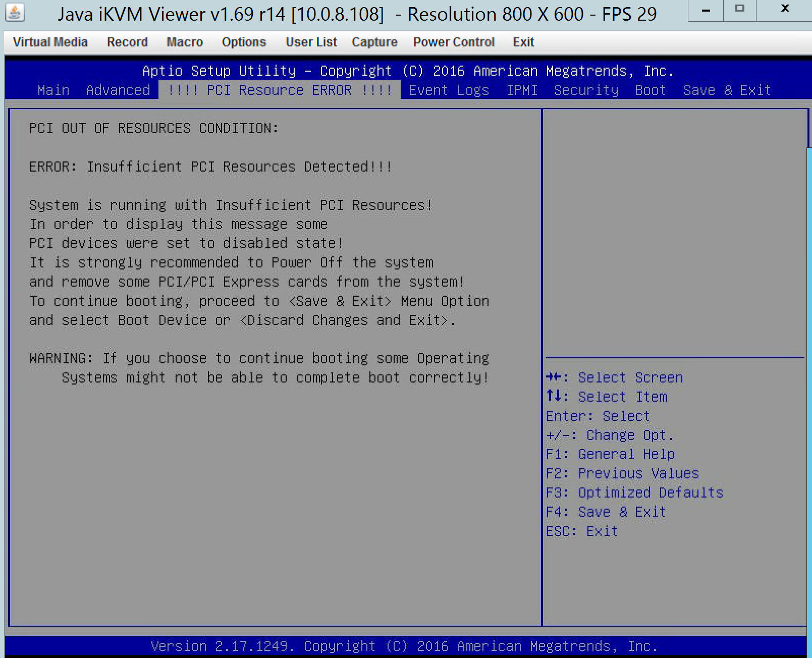Click the 'and select Boot Device or' line
The image size is (812, 658).
[243, 320]
